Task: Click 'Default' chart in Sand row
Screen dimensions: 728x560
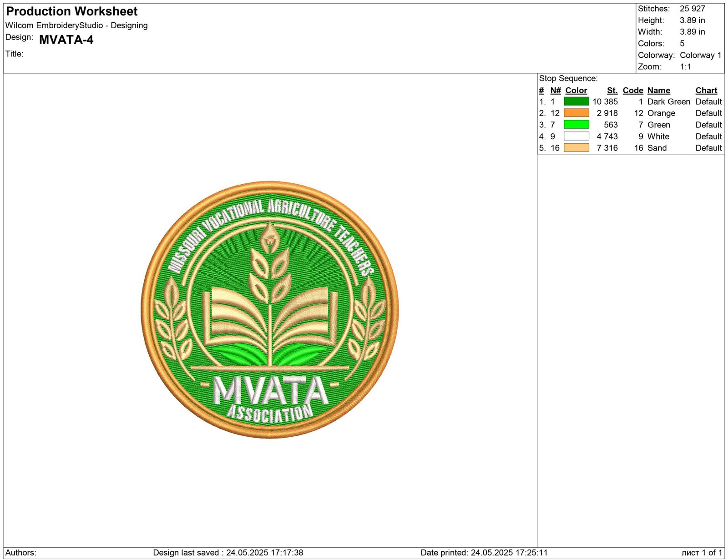Action: [709, 148]
